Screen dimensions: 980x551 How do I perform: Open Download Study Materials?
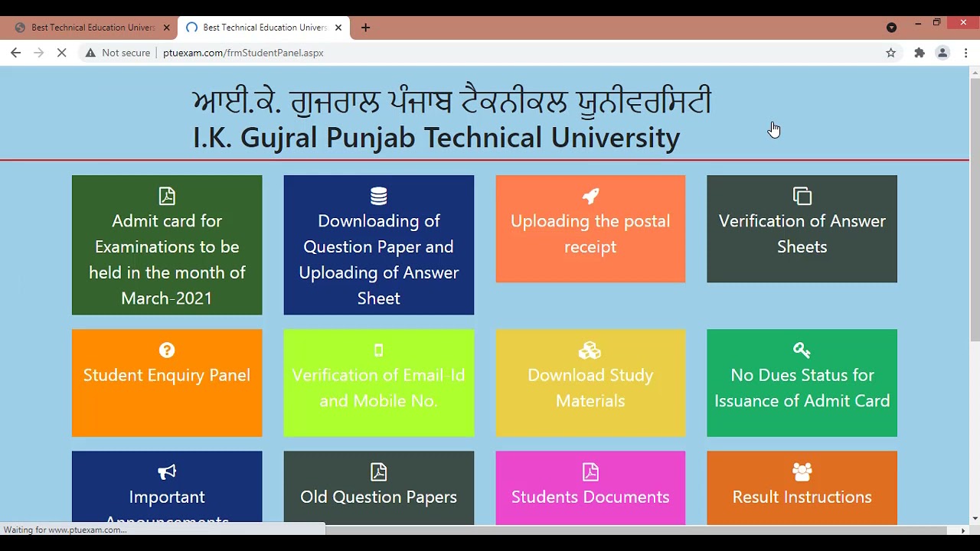click(x=590, y=383)
